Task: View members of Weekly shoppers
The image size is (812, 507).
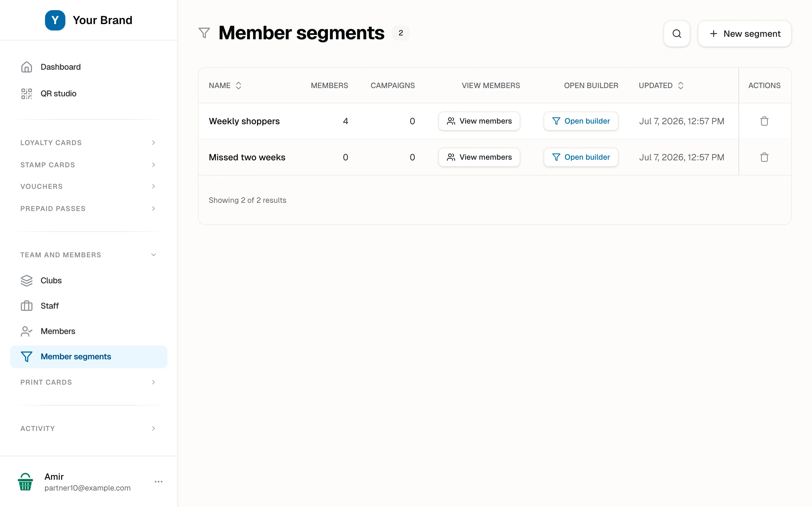Action: (x=479, y=121)
